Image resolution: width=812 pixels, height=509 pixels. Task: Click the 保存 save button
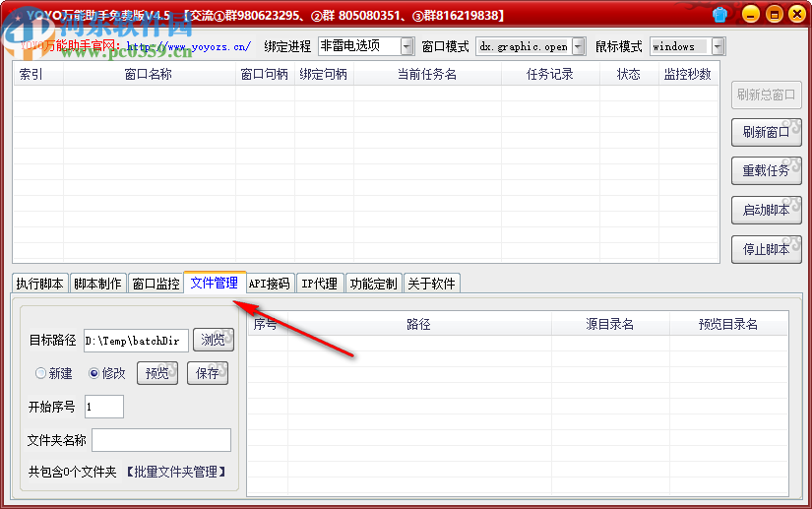click(x=208, y=373)
